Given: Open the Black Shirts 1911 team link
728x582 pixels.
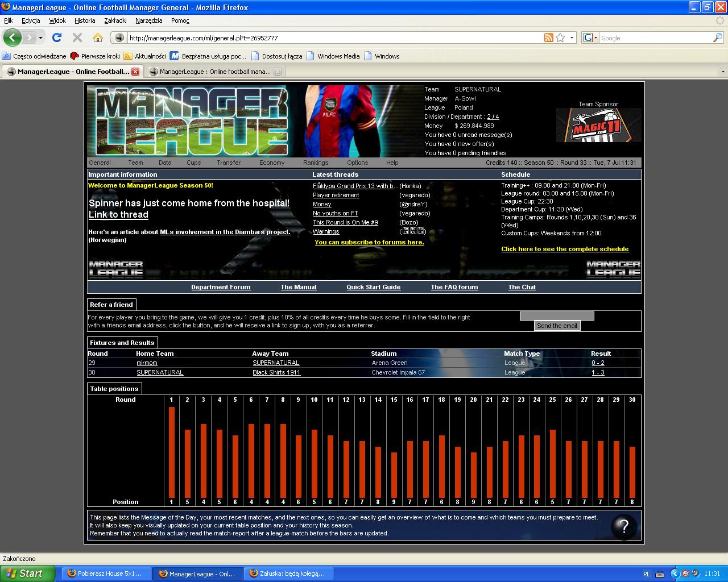Looking at the screenshot, I should [276, 372].
